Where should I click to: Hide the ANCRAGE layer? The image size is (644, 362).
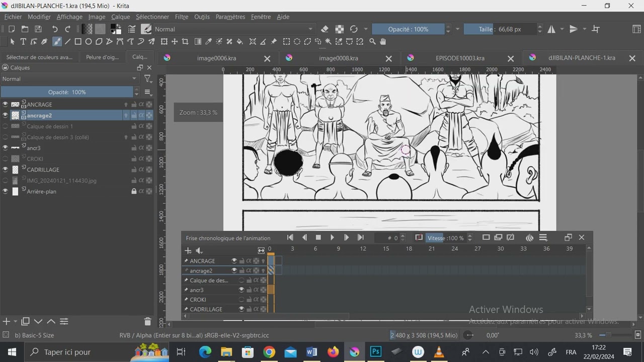(x=5, y=105)
